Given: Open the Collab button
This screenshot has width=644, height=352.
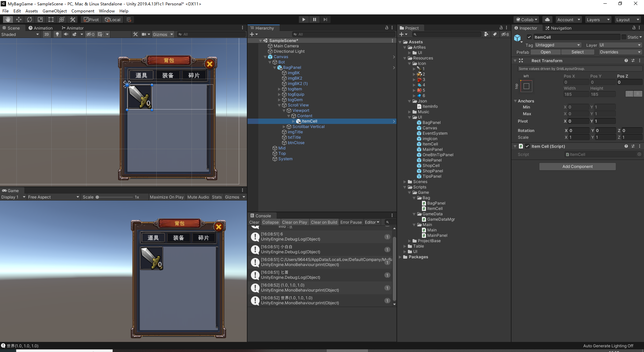Looking at the screenshot, I should coord(526,19).
